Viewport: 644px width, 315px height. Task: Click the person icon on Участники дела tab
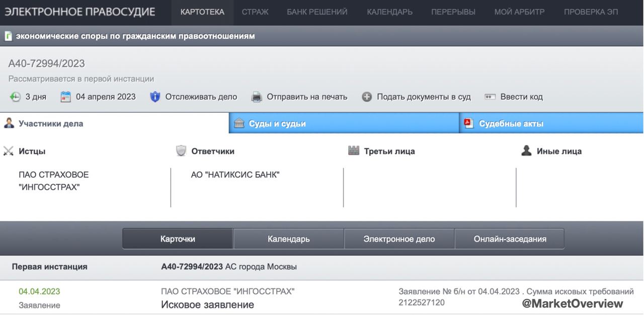(x=9, y=123)
